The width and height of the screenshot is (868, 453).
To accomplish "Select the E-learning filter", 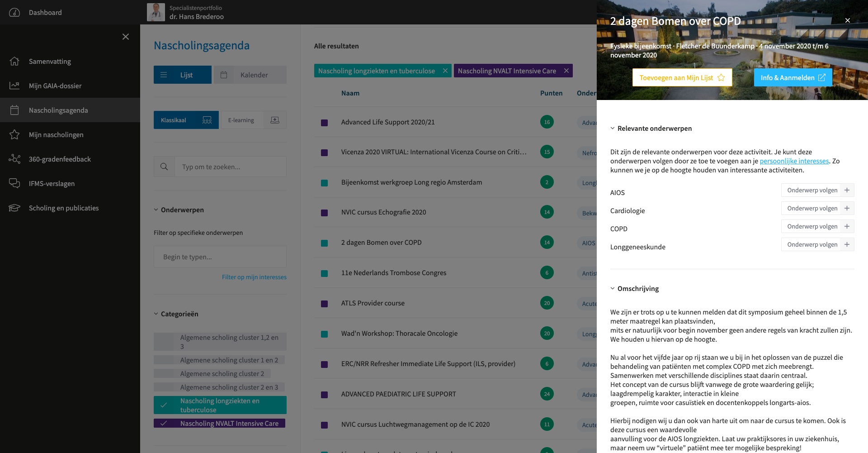I will tap(254, 120).
